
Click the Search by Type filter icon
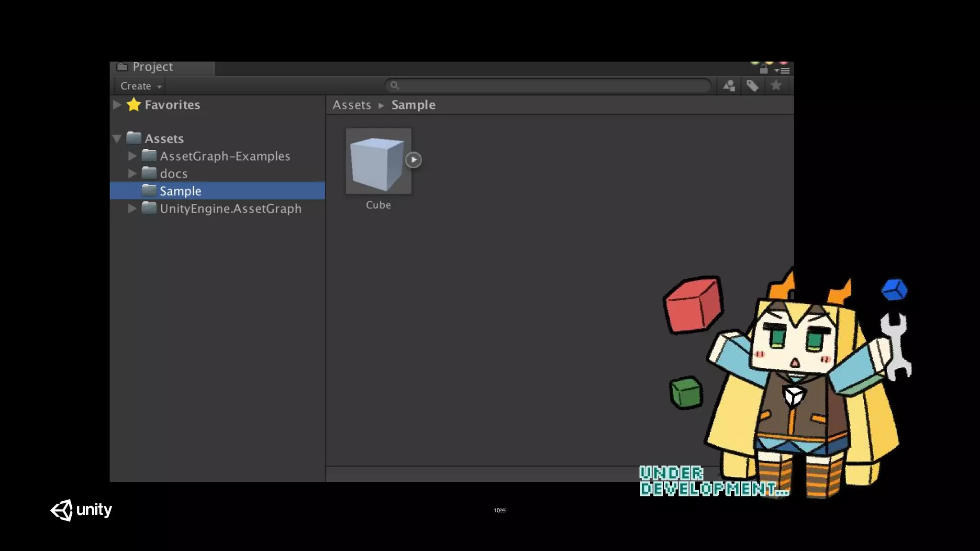click(729, 86)
